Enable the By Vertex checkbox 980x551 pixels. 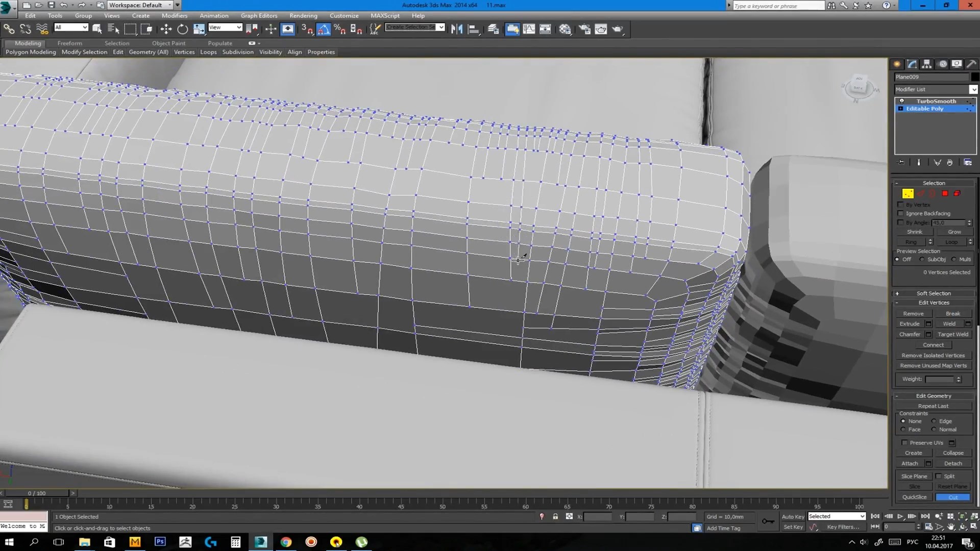(x=901, y=205)
